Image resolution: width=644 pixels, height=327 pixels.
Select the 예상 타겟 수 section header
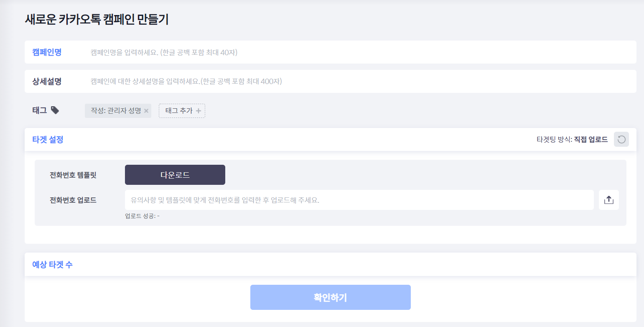52,264
